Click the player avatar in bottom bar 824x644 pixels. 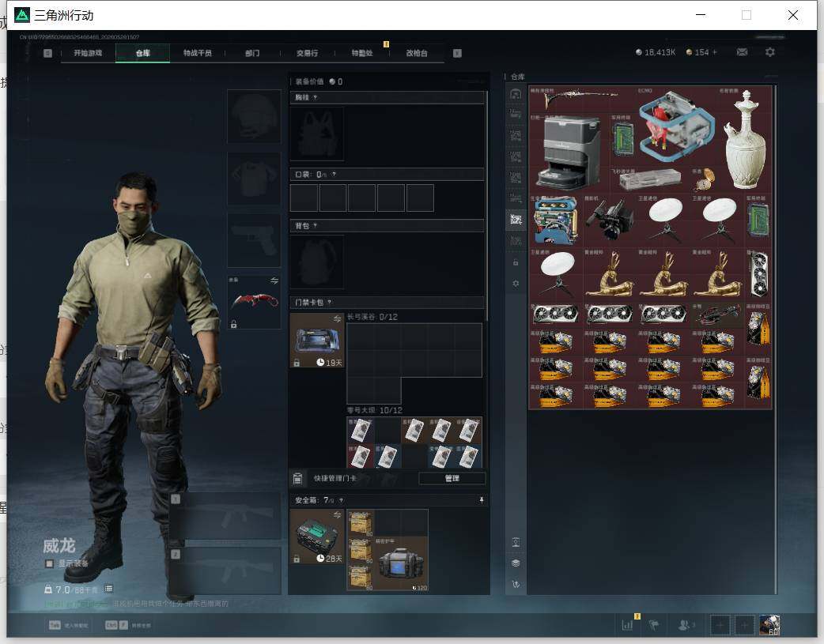tap(769, 625)
